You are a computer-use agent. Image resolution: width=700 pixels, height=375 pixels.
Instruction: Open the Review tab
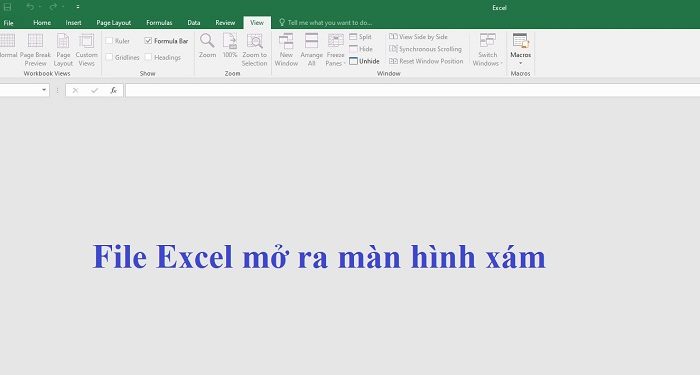point(225,23)
